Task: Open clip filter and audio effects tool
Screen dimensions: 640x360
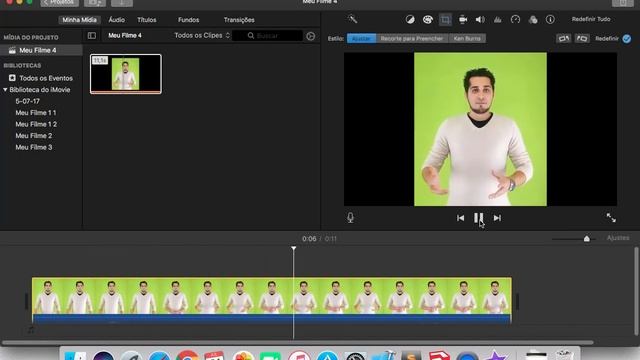Action: pos(533,20)
